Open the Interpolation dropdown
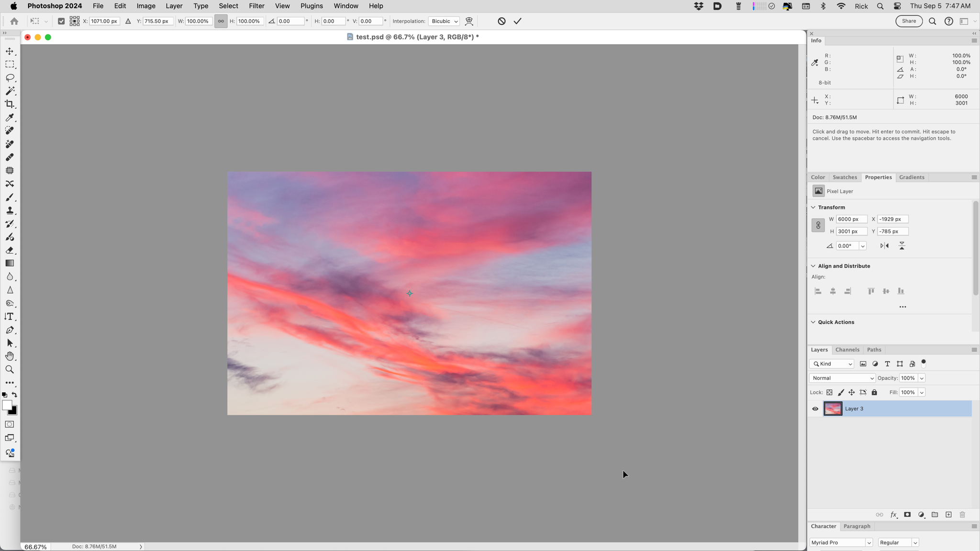This screenshot has height=551, width=980. point(443,21)
